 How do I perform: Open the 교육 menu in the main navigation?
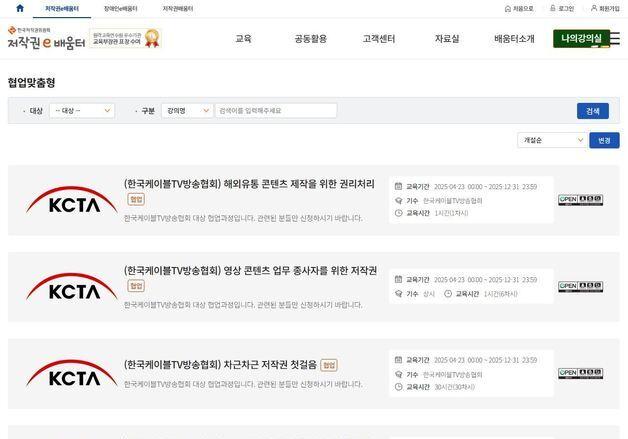243,39
